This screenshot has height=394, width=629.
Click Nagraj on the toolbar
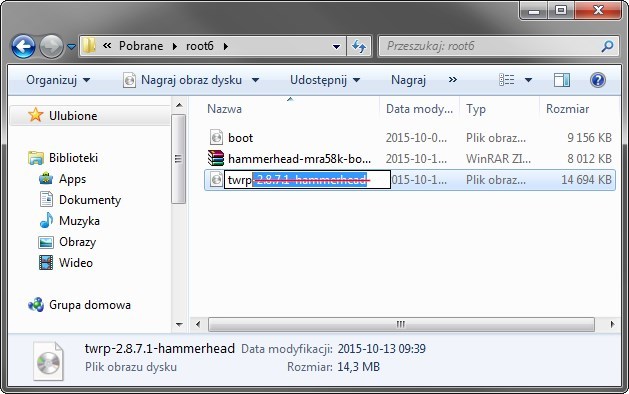click(x=408, y=80)
